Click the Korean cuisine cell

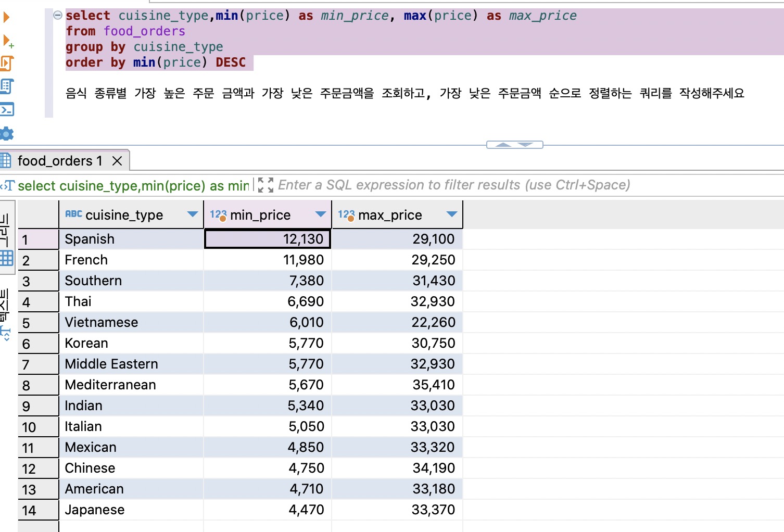point(131,343)
